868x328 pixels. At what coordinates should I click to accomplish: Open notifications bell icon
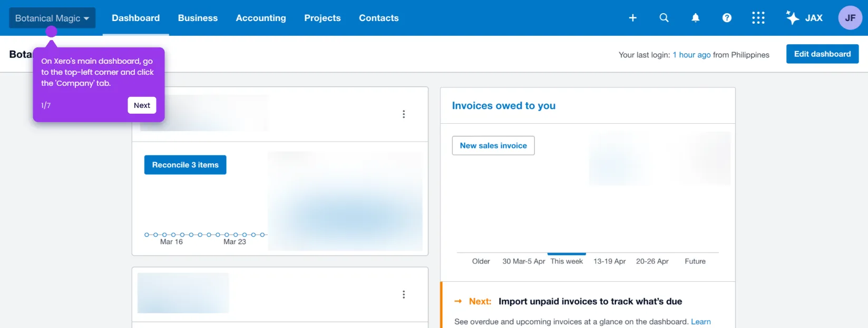pos(696,18)
